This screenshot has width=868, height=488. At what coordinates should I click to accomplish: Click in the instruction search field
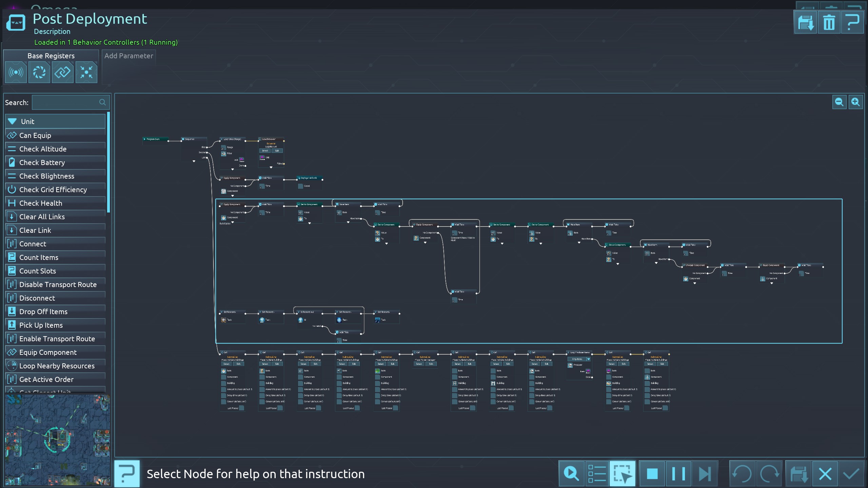66,102
